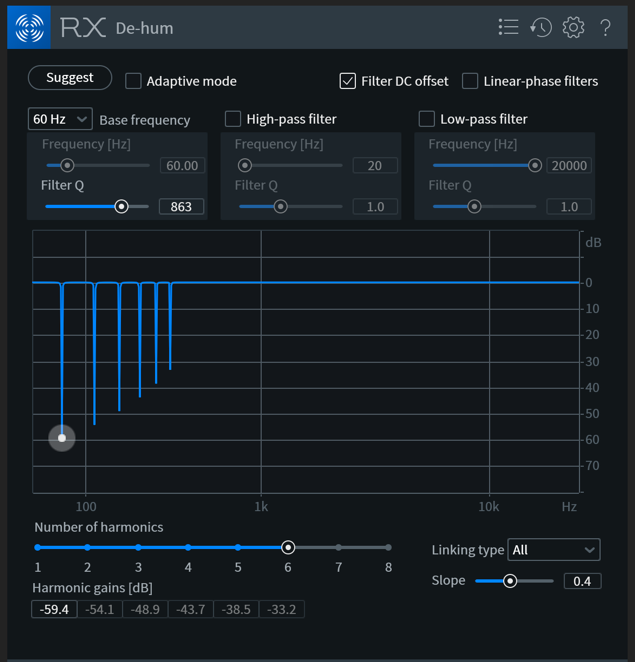The height and width of the screenshot is (662, 635).
Task: Set number of harmonics to 7
Action: coord(339,548)
